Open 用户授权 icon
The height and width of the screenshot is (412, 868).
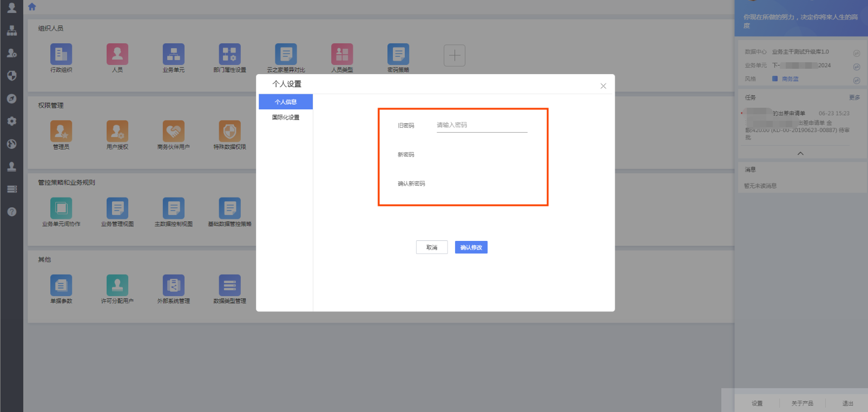click(x=117, y=131)
